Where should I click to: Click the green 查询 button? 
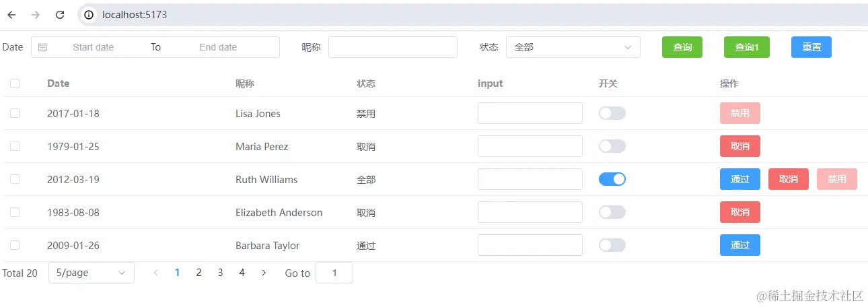tap(682, 47)
